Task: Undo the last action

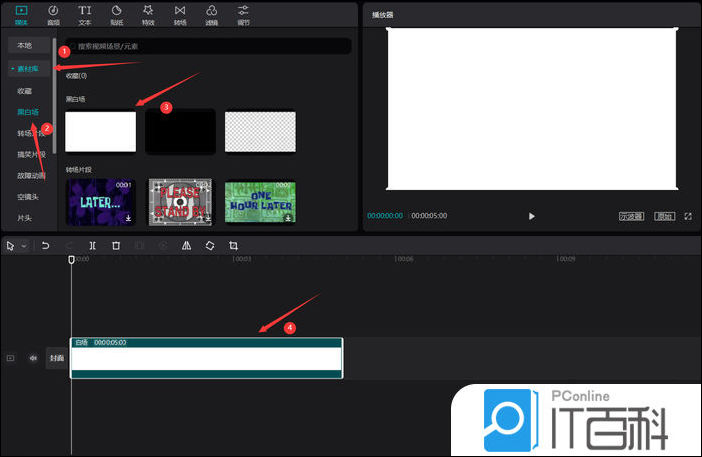Action: click(x=45, y=245)
